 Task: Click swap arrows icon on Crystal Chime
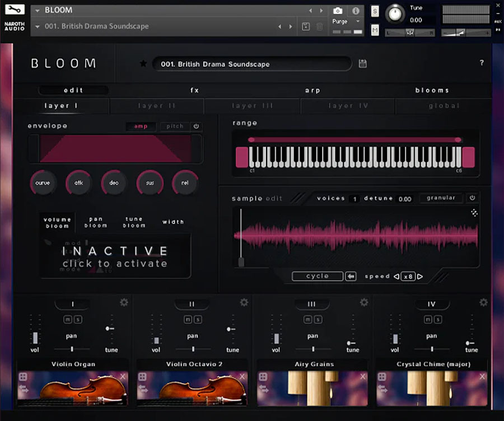tap(383, 389)
